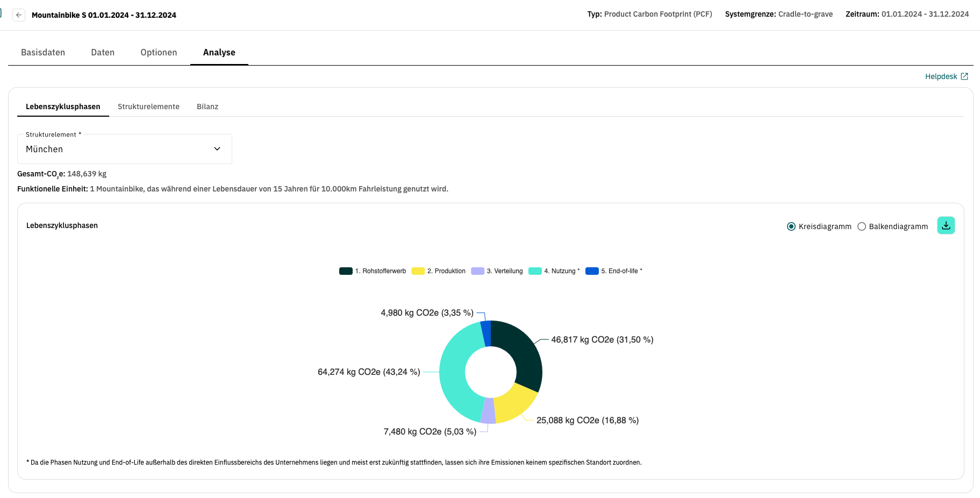Viewport: 980px width, 498px height.
Task: Open the Basisdaten tab
Action: tap(43, 52)
